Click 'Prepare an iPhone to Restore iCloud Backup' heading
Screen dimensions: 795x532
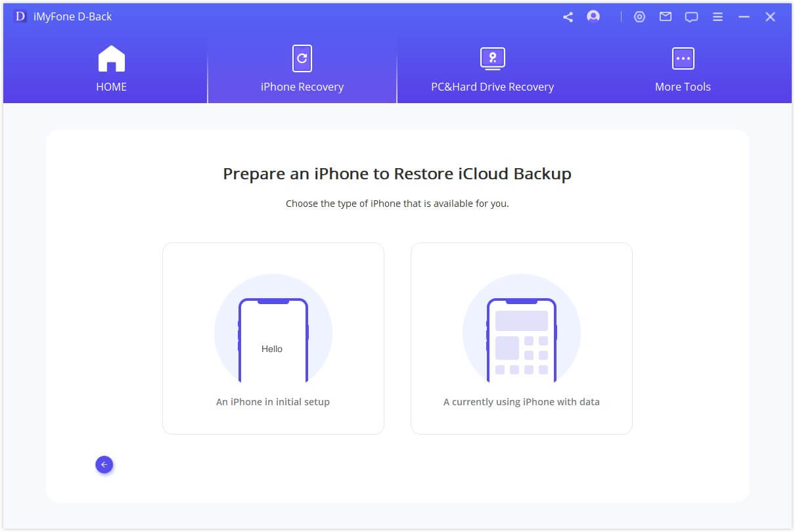pyautogui.click(x=397, y=174)
